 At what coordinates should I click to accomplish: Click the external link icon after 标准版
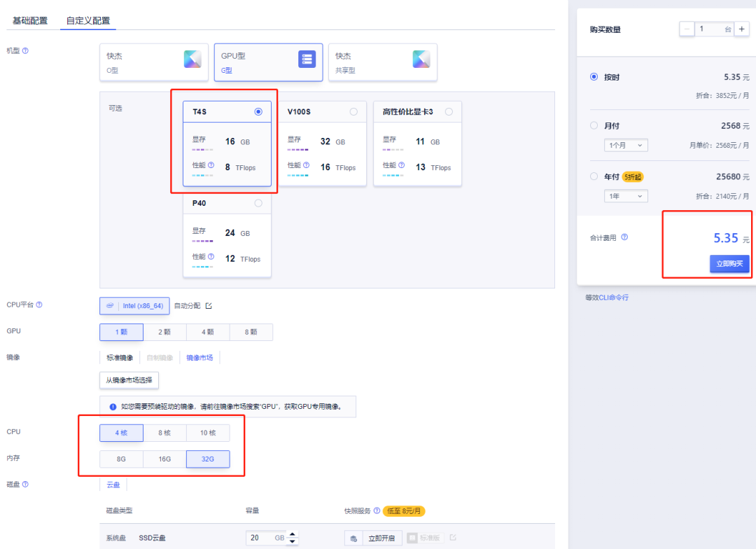pos(453,537)
